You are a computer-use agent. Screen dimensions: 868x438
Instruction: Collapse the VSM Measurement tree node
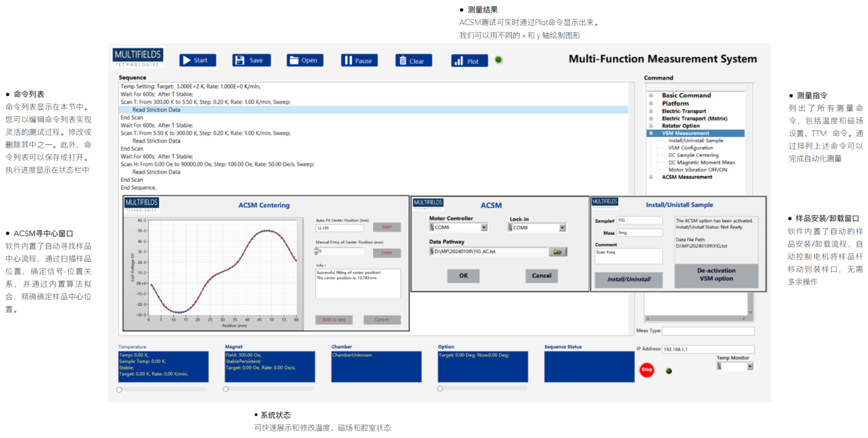point(651,134)
